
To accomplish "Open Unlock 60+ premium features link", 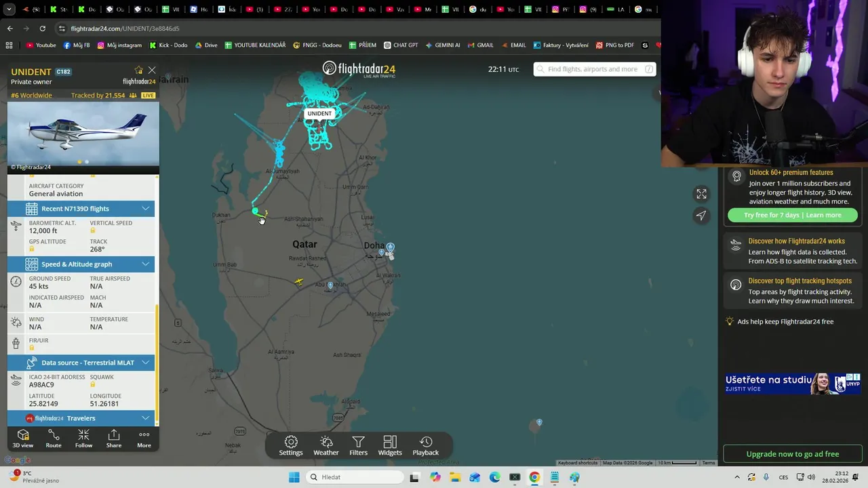I will click(791, 172).
